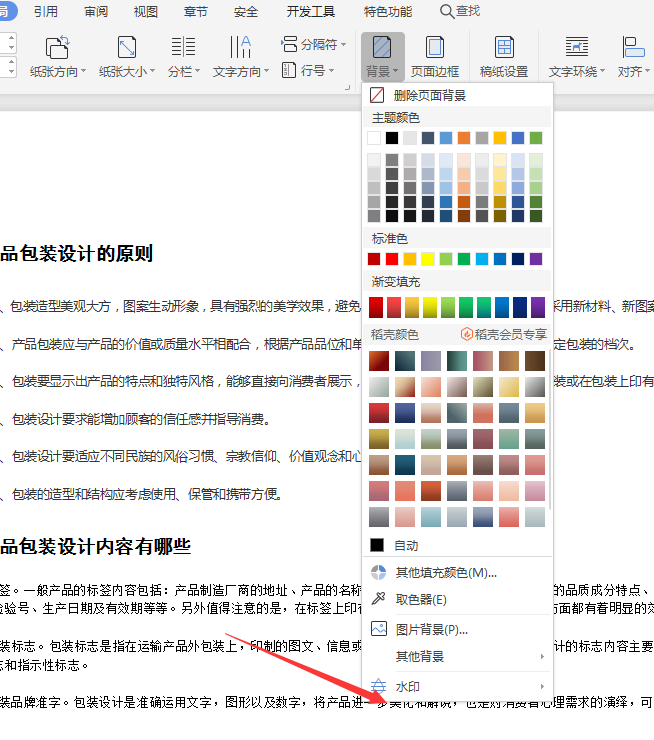Image resolution: width=654 pixels, height=740 pixels.
Task: Click the paper size (纸张大小) icon
Action: [x=127, y=48]
